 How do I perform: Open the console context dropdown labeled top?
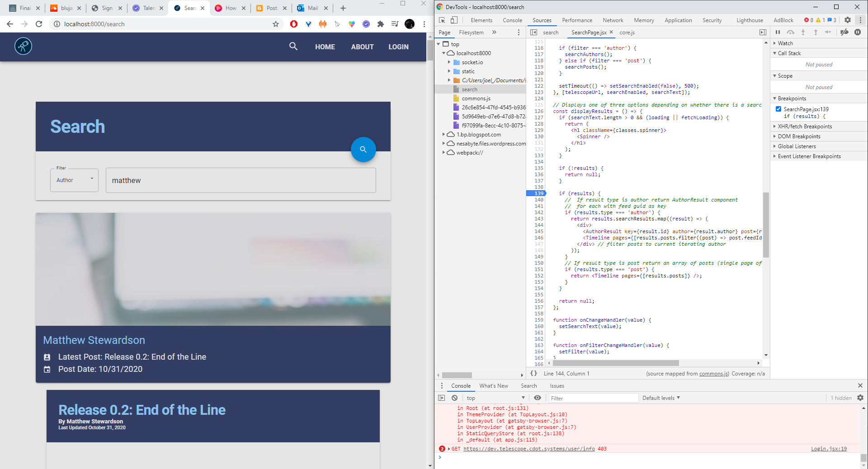pyautogui.click(x=496, y=398)
